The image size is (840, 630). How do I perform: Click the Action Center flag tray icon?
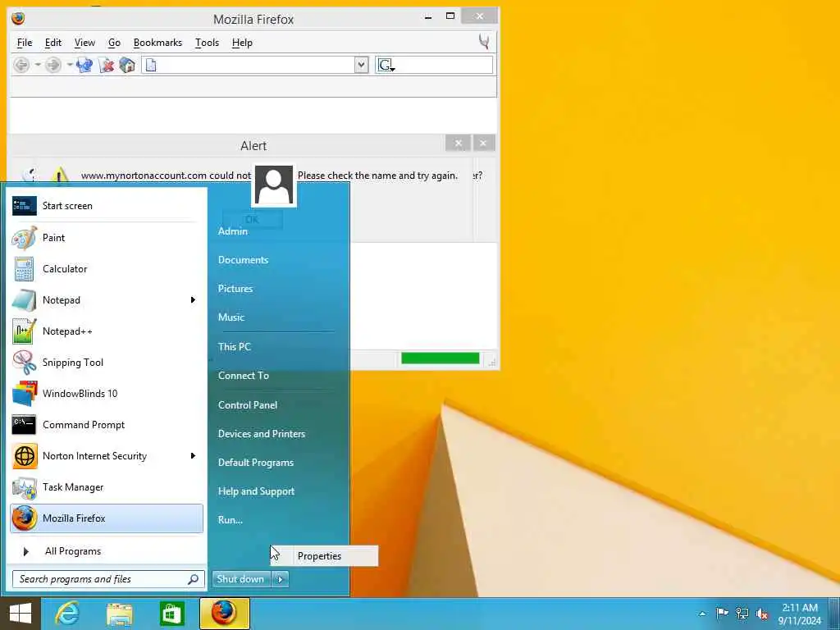tap(722, 614)
